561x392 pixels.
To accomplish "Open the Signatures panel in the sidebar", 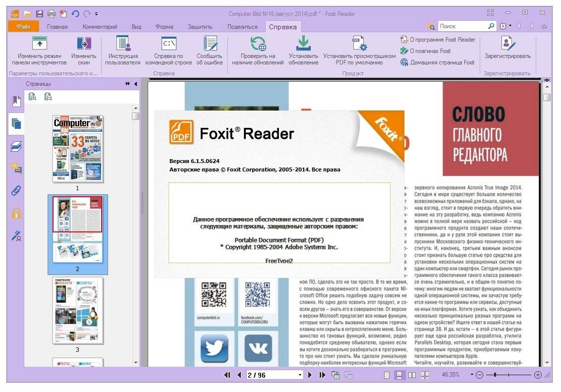I will pos(16,235).
